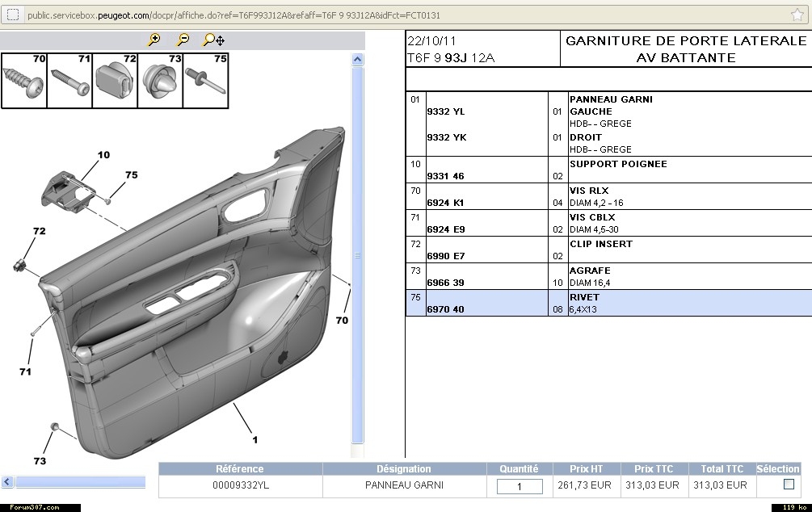Click the zoom out magnifier icon
The width and height of the screenshot is (812, 512).
[x=183, y=40]
